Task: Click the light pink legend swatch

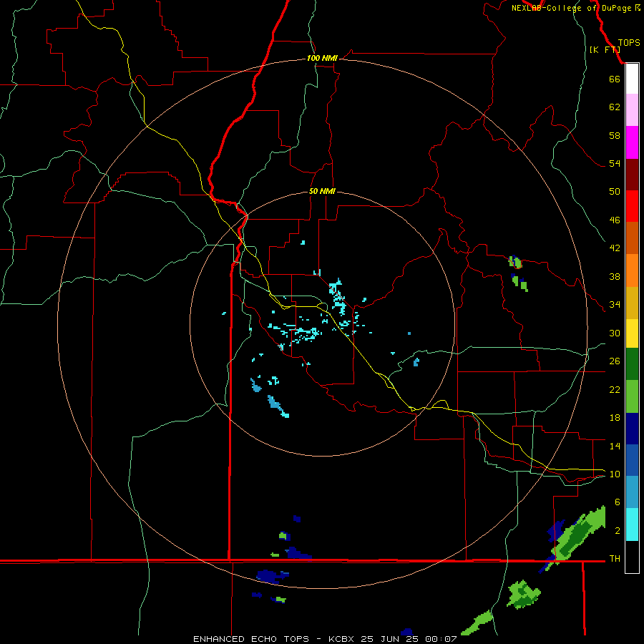Action: (632, 110)
